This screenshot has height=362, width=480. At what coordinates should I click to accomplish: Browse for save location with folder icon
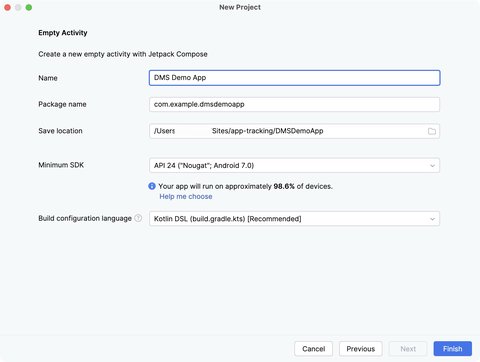[x=432, y=131]
